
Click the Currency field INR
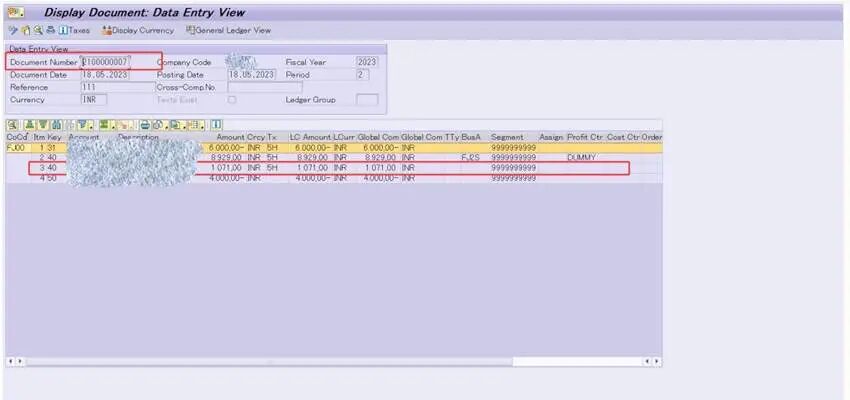pyautogui.click(x=94, y=100)
